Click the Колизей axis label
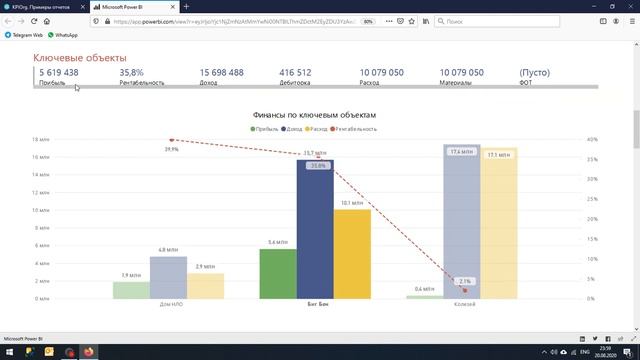 464,304
